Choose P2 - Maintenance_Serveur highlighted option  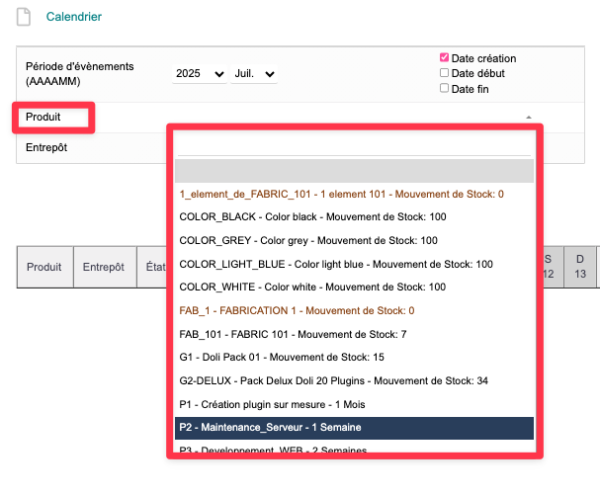click(x=354, y=427)
